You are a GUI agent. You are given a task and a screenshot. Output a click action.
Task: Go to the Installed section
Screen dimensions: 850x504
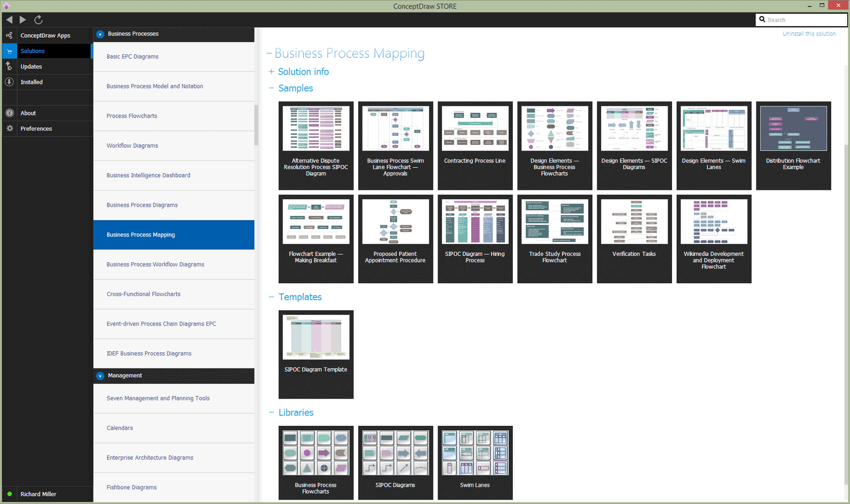tap(32, 82)
